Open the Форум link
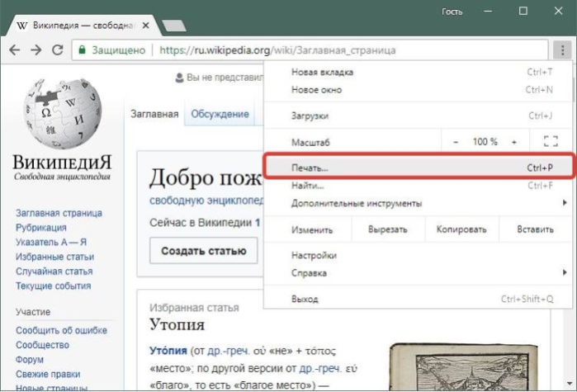The image size is (577, 392). [x=30, y=359]
